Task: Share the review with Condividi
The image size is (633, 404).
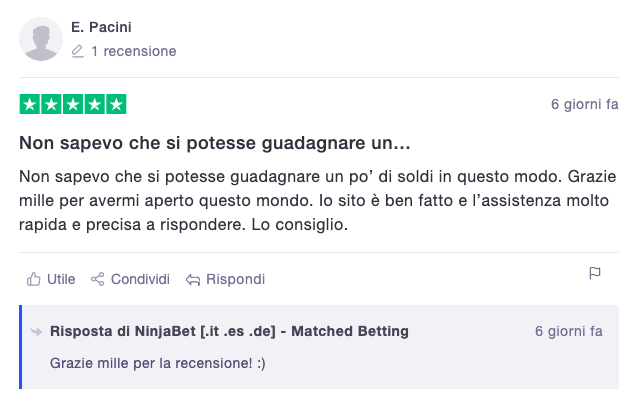Action: [130, 279]
